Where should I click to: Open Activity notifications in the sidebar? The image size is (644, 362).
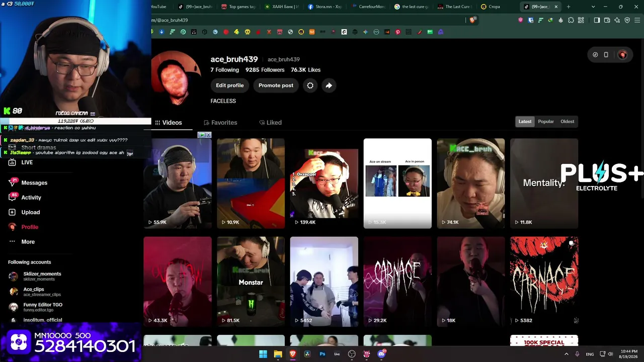pos(25,198)
